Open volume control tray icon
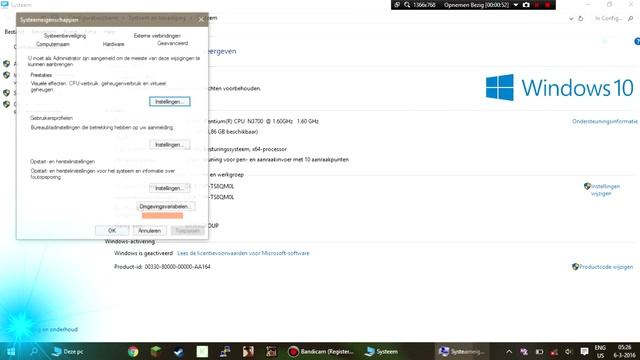 569,351
